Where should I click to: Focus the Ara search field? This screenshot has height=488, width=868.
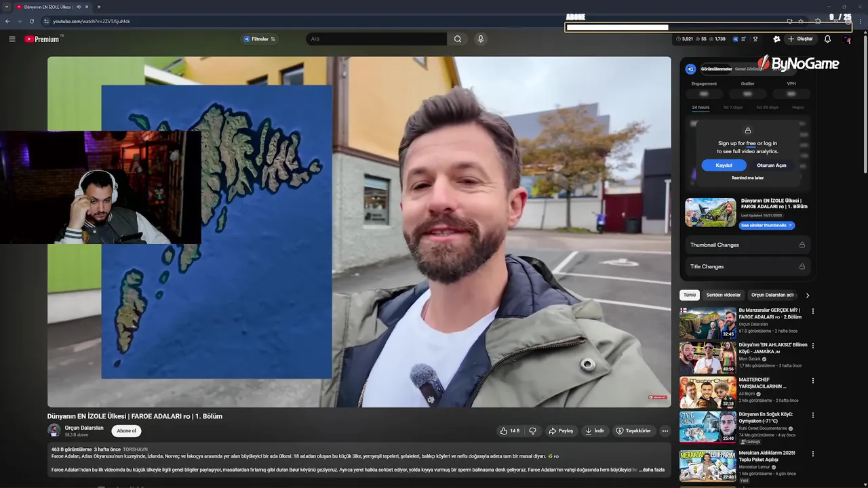click(376, 39)
